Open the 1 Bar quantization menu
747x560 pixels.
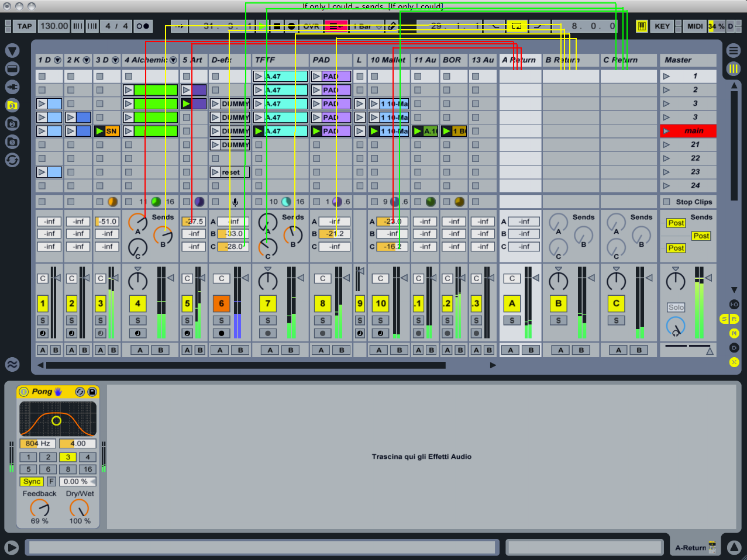(x=367, y=26)
